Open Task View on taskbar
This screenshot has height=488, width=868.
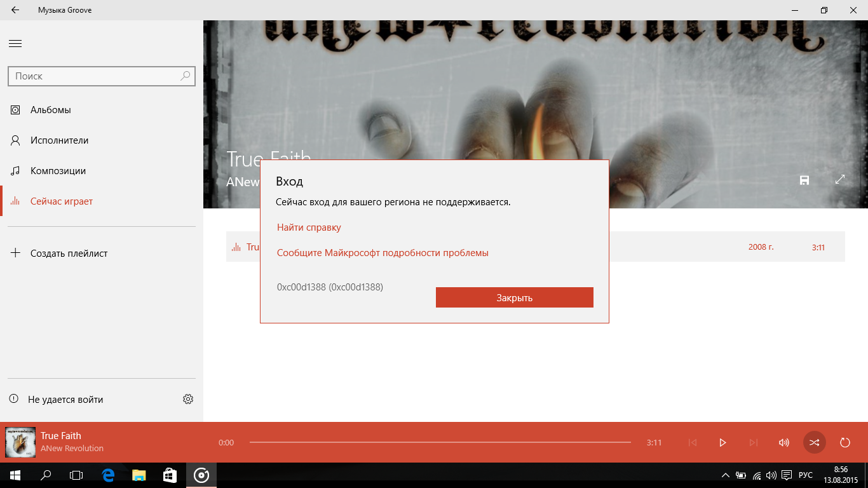click(x=76, y=475)
